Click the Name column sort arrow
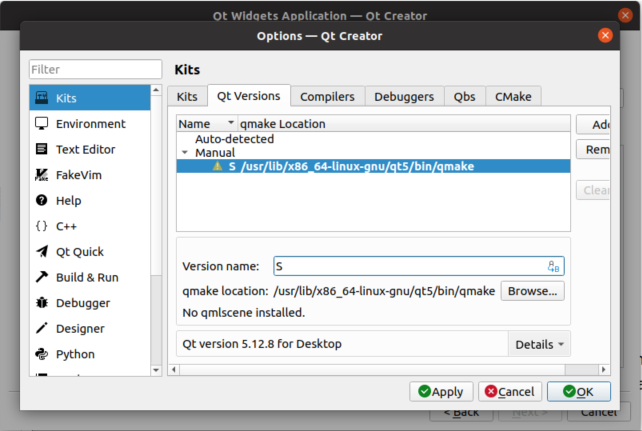 (x=231, y=122)
